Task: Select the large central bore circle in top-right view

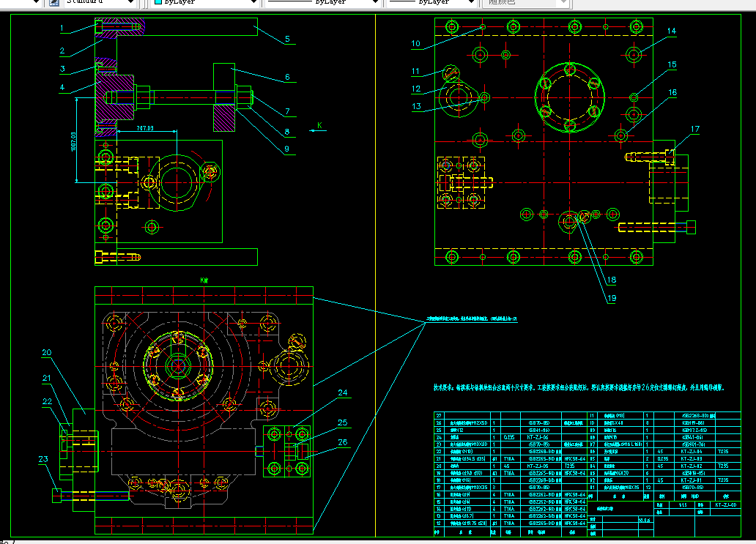Action: click(569, 98)
